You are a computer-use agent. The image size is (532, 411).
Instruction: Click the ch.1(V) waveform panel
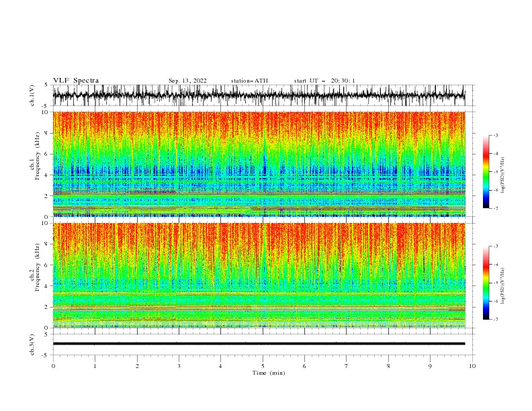[x=263, y=95]
